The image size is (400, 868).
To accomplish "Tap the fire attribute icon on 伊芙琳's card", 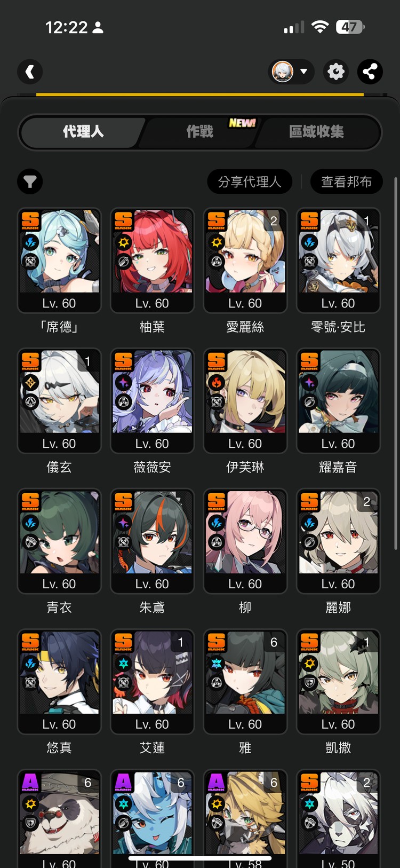I will click(217, 382).
